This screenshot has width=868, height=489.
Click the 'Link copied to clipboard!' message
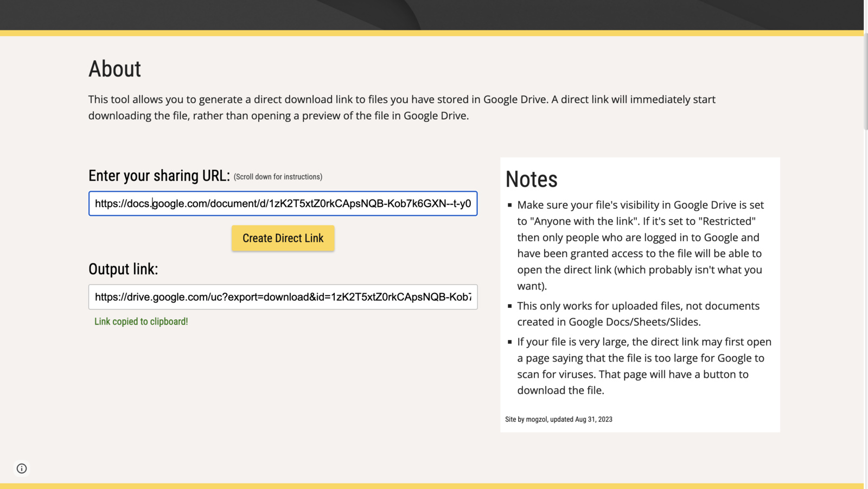point(141,321)
